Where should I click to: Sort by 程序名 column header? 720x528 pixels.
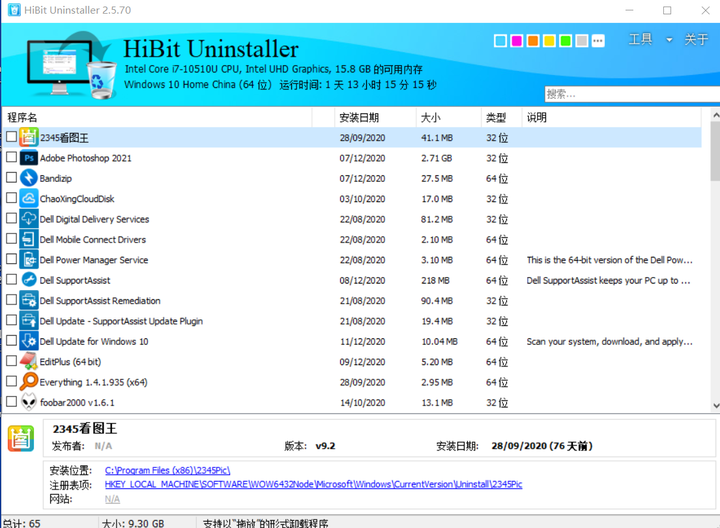157,118
